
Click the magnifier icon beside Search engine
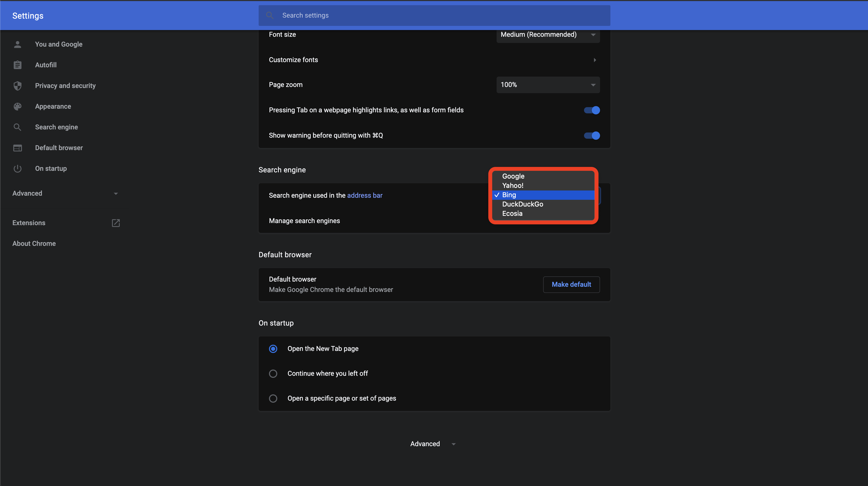(18, 127)
